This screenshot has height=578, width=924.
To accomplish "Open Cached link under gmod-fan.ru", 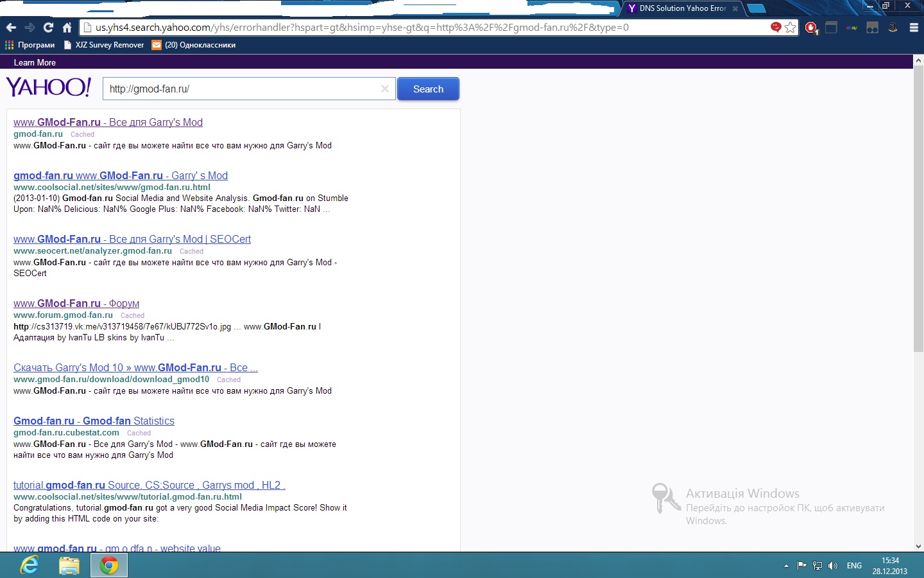I will (82, 134).
